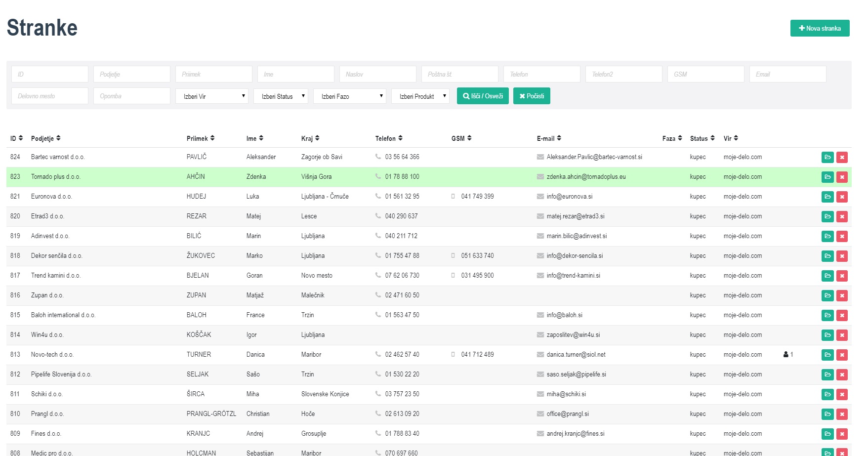This screenshot has width=868, height=456.
Task: Focus the Opomba filter field
Action: pos(132,96)
